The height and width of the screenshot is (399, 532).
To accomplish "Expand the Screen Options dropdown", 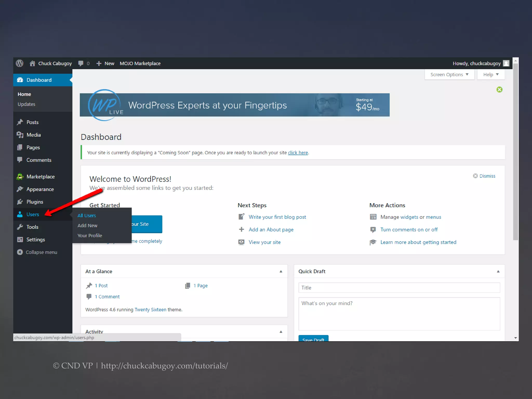I will pos(449,75).
